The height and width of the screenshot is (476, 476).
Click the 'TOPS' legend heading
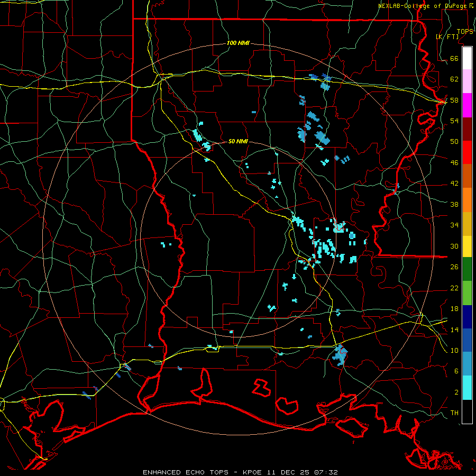click(x=465, y=32)
